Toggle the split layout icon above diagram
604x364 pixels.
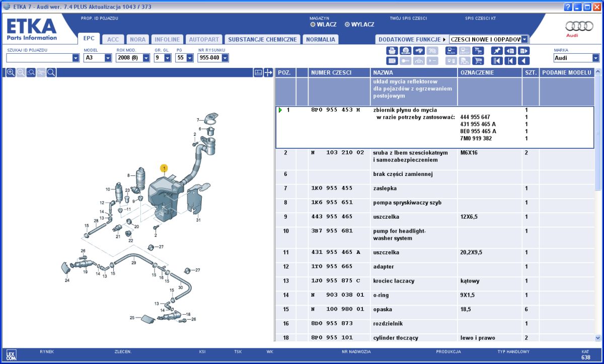coord(258,72)
